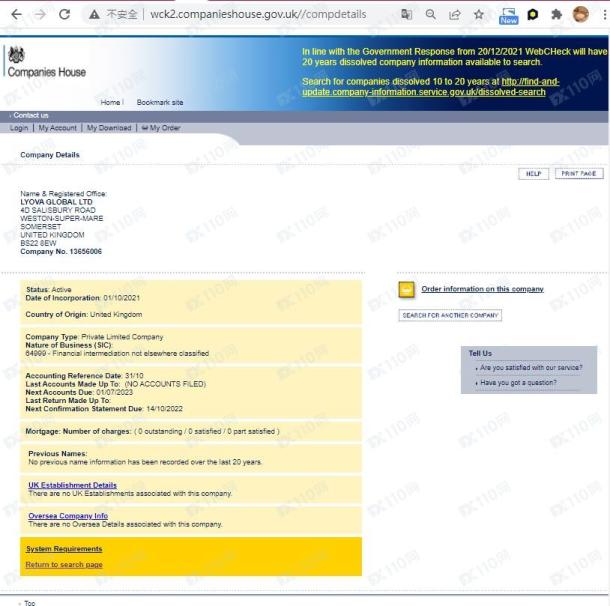Screen dimensions: 610x606
Task: Open the Home navigation link
Action: tap(110, 102)
